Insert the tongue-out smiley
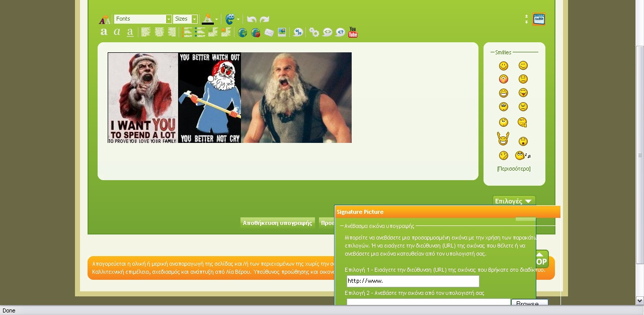644x315 pixels. click(x=523, y=93)
